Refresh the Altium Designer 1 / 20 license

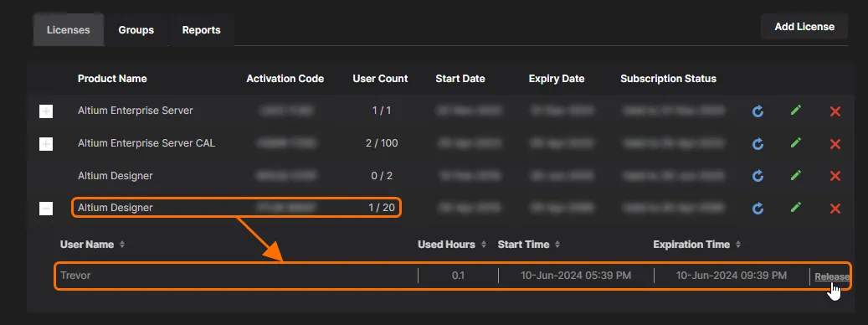pyautogui.click(x=758, y=209)
